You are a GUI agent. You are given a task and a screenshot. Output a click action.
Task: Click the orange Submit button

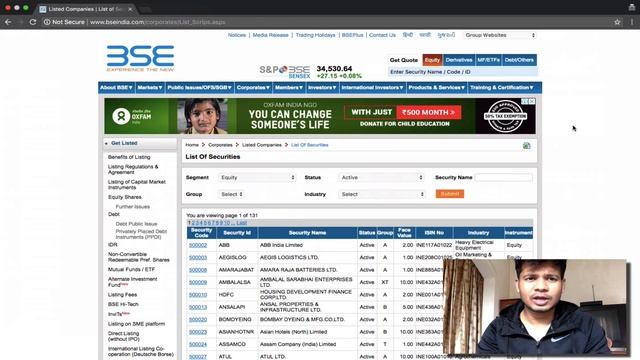click(x=449, y=194)
